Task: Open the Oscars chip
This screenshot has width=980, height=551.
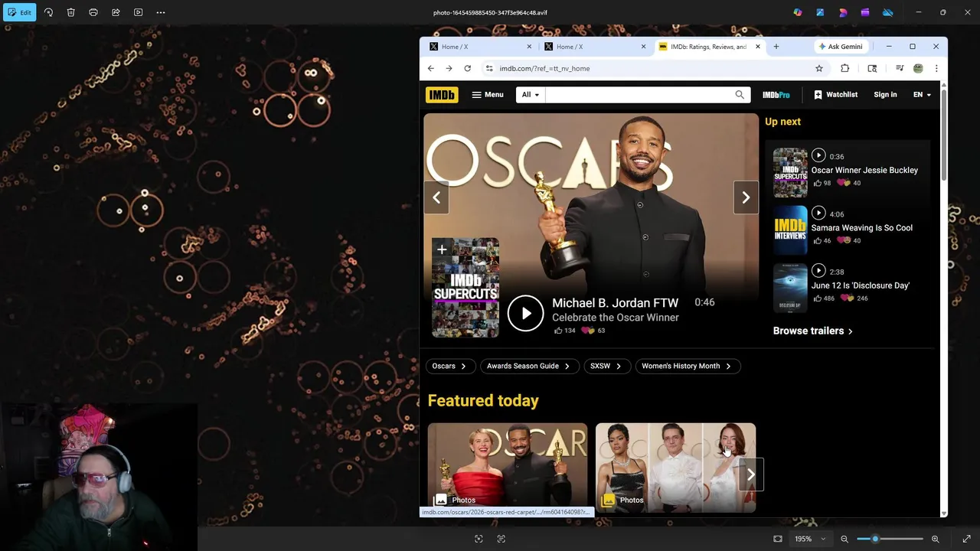Action: point(449,366)
